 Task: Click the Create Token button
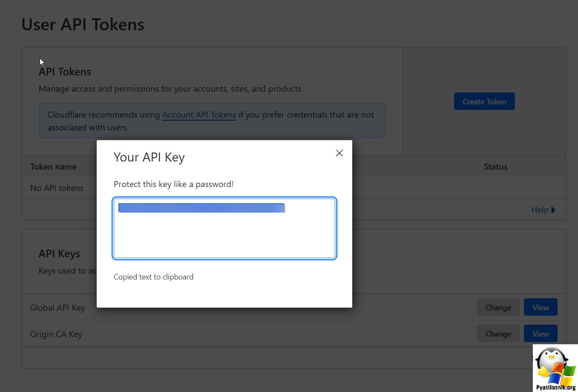(x=484, y=101)
